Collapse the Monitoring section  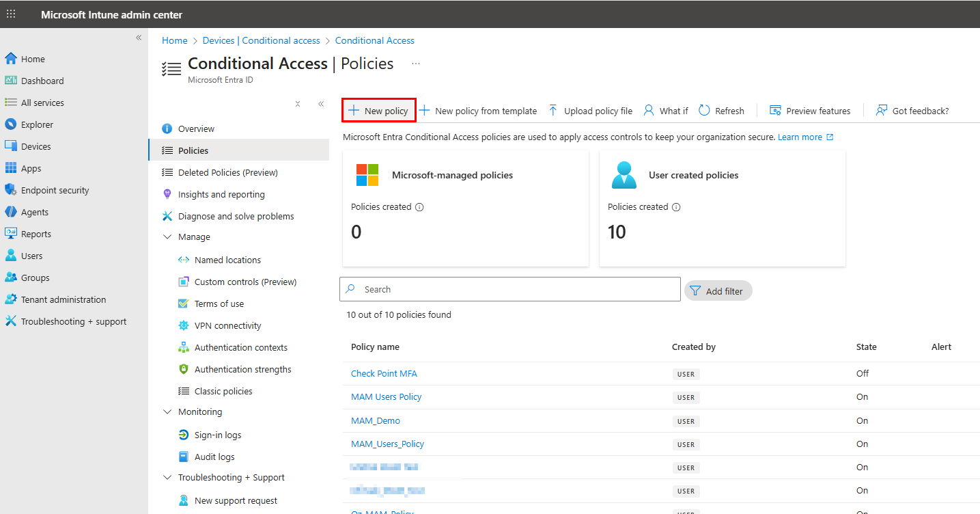[x=168, y=411]
